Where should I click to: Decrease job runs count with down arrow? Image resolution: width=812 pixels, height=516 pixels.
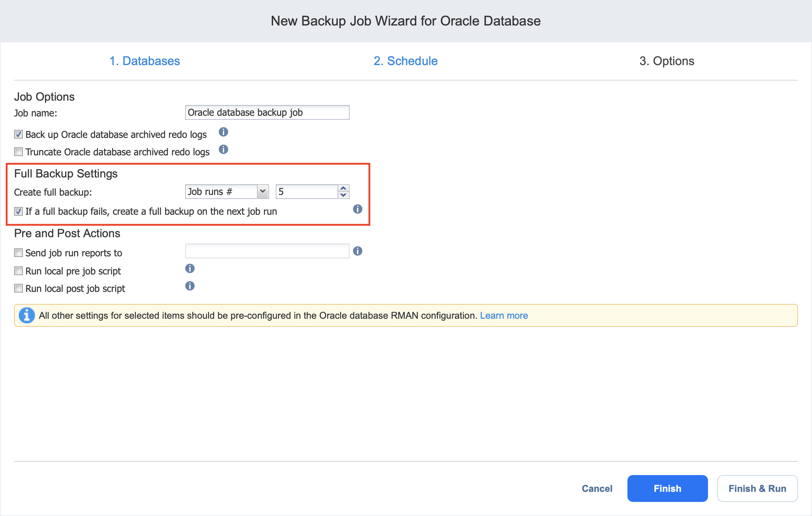point(343,195)
